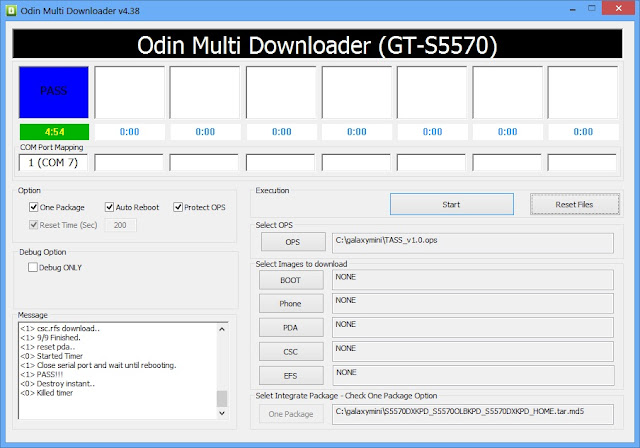640x448 pixels.
Task: Click the green 4:54 timer box
Action: tap(54, 132)
